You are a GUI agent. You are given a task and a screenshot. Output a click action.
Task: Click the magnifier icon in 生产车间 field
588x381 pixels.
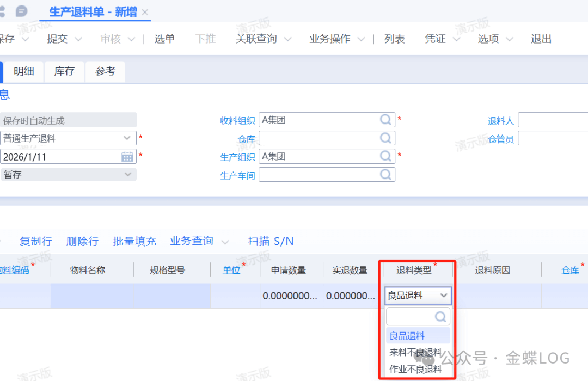coord(385,175)
